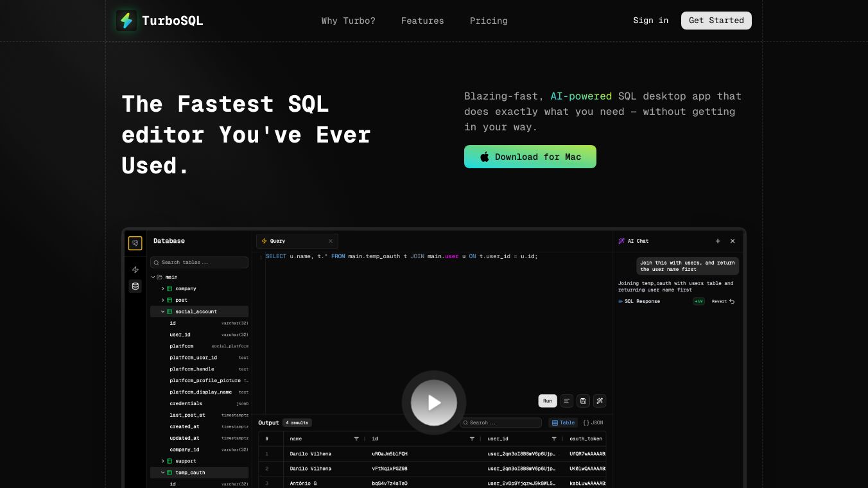Click the Download for Mac button
Viewport: 868px width, 488px height.
coord(530,157)
